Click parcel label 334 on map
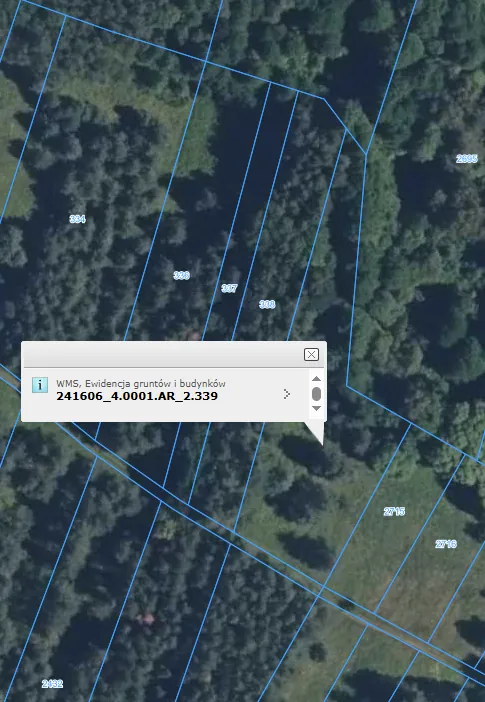 [77, 219]
